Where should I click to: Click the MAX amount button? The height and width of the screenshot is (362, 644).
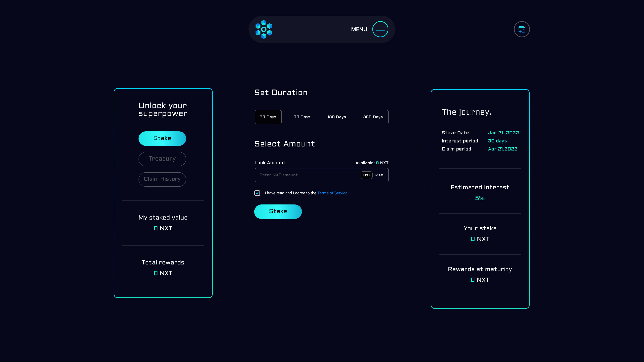click(x=379, y=175)
